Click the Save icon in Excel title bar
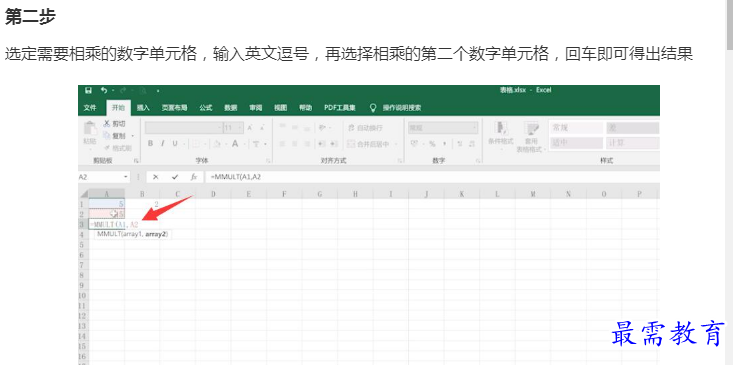This screenshot has width=733, height=365. (x=88, y=91)
